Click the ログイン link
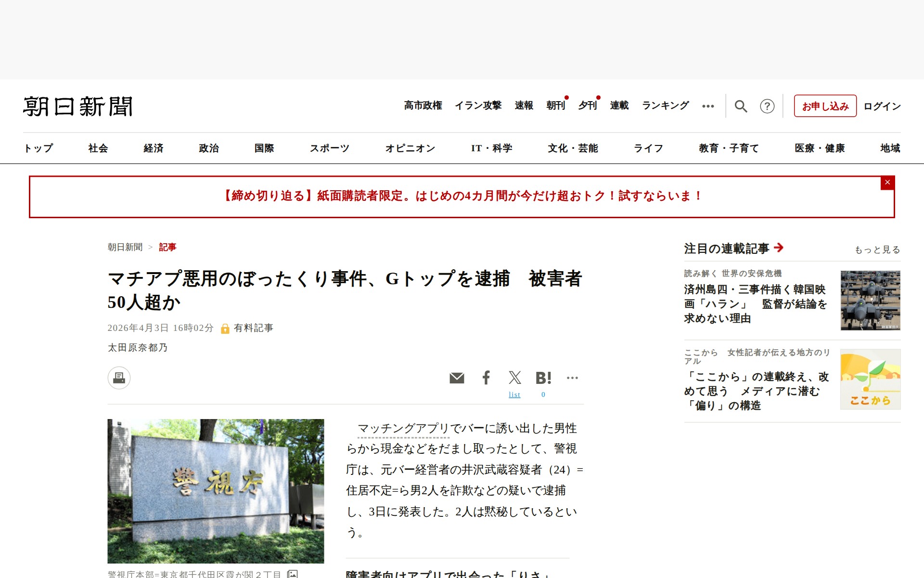Screen dimensions: 924x578 pos(882,106)
